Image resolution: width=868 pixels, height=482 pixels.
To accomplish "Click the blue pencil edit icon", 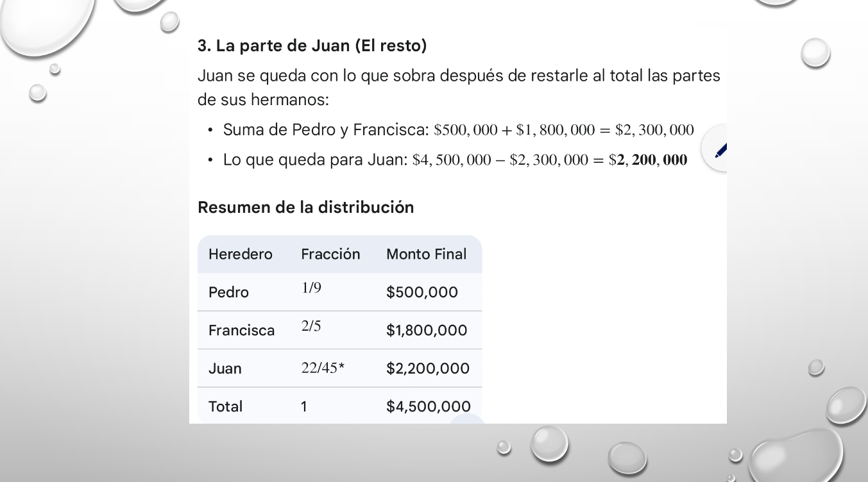I will [720, 150].
